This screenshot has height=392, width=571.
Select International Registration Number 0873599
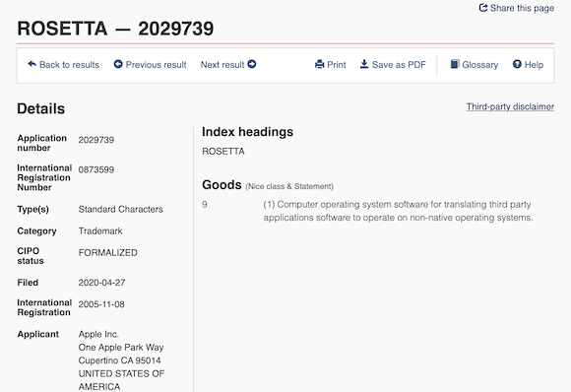pos(96,169)
